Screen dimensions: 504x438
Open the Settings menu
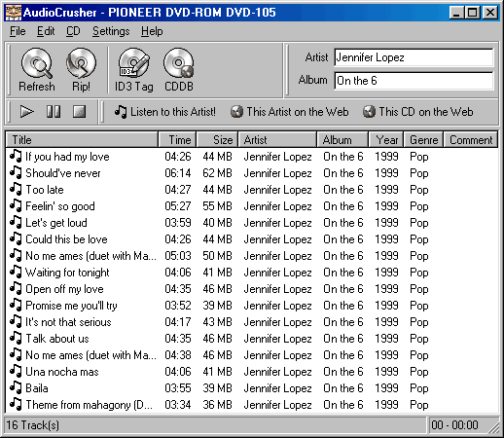[111, 31]
